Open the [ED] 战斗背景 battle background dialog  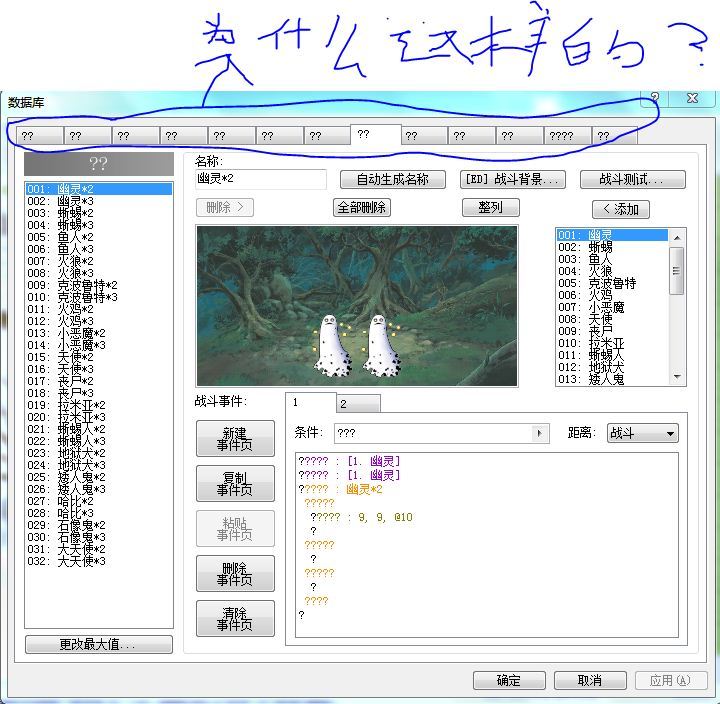tap(512, 180)
